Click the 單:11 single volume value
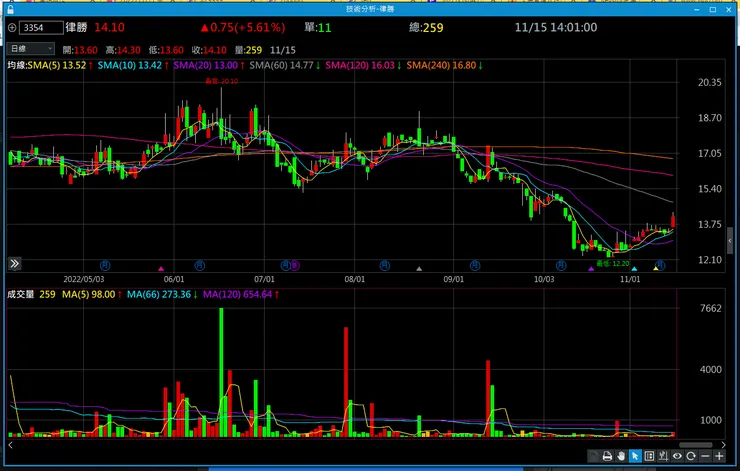The height and width of the screenshot is (471, 740). tap(318, 27)
